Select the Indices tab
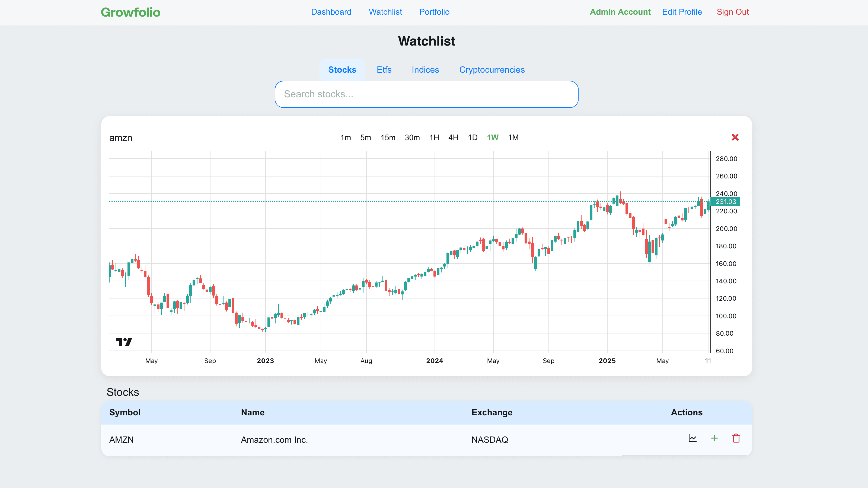 [425, 70]
